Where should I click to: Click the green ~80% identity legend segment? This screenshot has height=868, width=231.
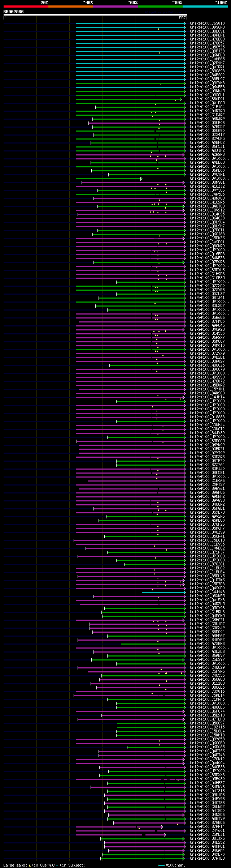click(x=160, y=7)
